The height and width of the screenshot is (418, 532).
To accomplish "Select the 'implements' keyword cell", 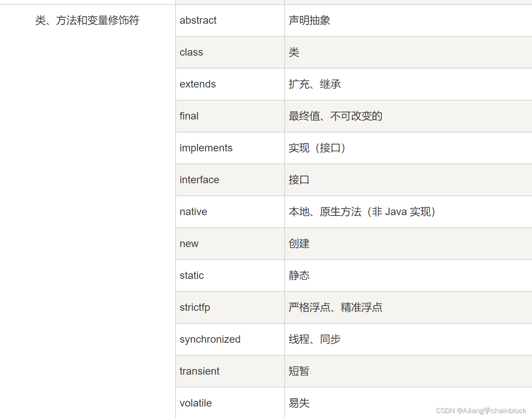I will (230, 148).
